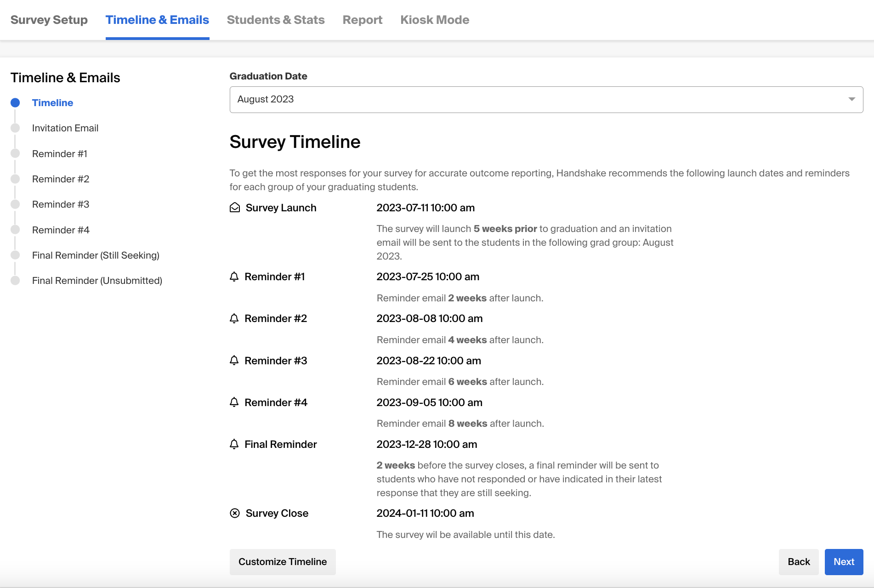This screenshot has height=588, width=874.
Task: Click the Survey Launch envelope icon
Action: click(x=235, y=208)
